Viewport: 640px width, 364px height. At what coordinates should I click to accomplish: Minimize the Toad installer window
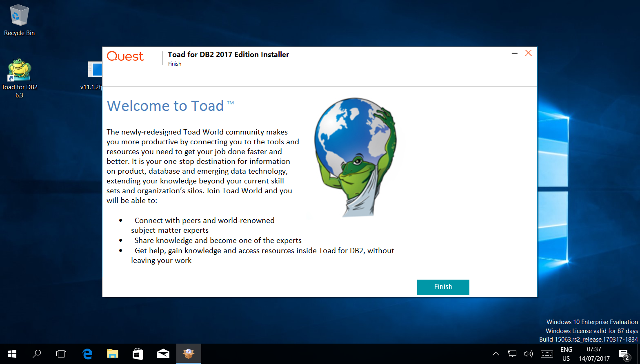[x=515, y=53]
